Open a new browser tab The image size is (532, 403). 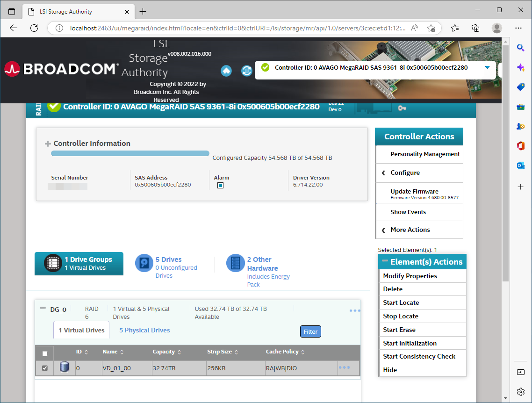click(x=143, y=12)
